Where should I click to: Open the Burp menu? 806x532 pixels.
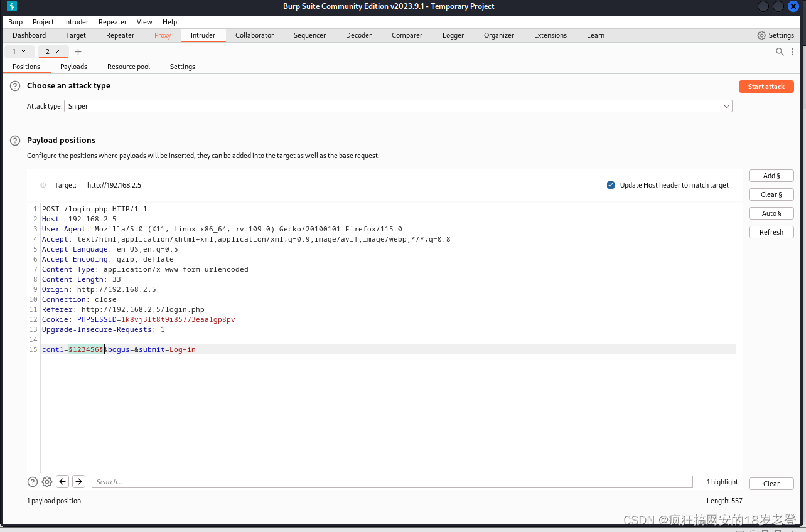pyautogui.click(x=15, y=22)
